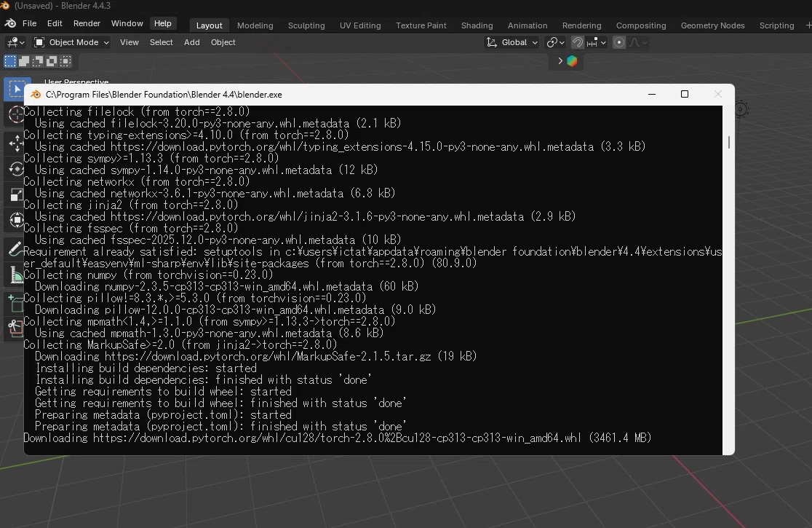Select the Subtract selection mode icon
This screenshot has height=528, width=812.
[x=38, y=61]
